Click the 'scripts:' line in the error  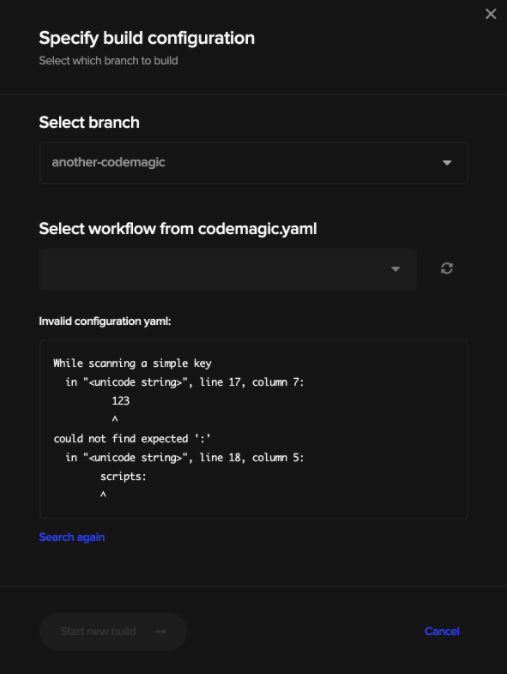coord(123,477)
